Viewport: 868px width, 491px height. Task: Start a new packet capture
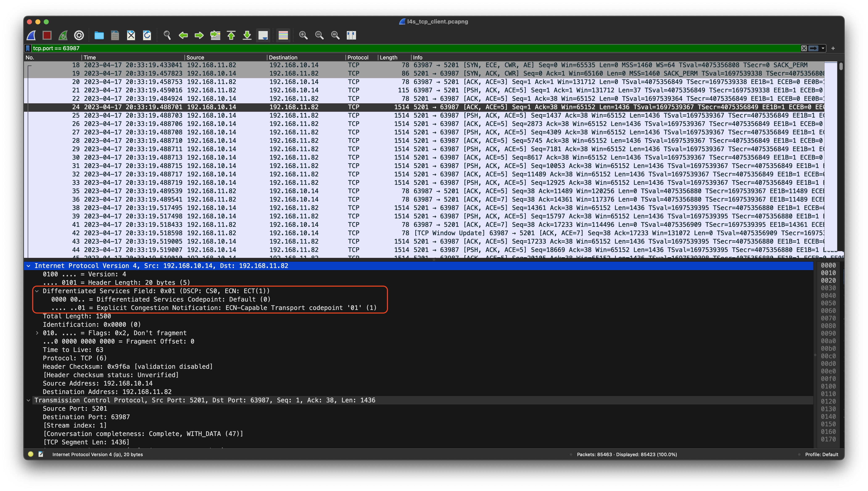point(31,35)
